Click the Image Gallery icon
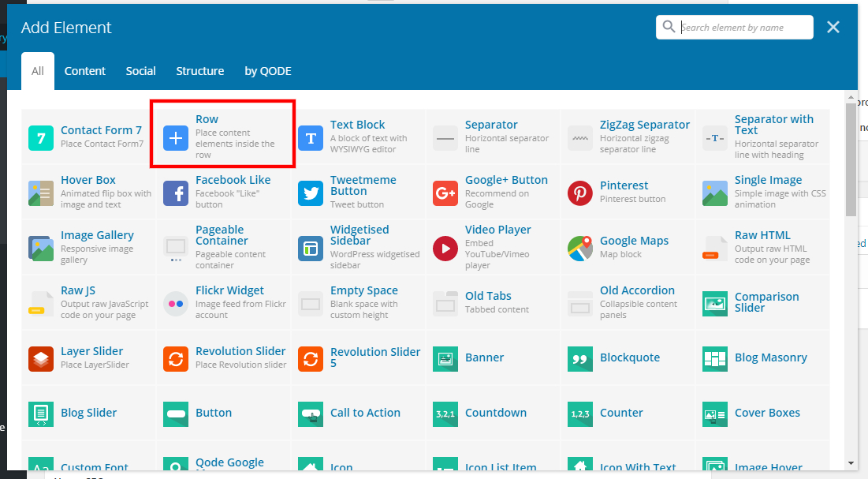Viewport: 868px width, 479px height. click(x=41, y=249)
